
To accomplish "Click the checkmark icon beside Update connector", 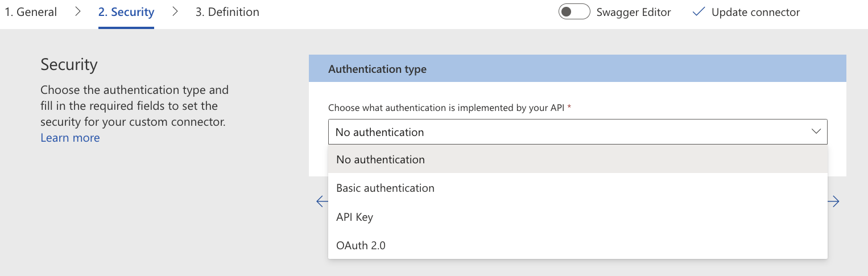I will coord(698,12).
